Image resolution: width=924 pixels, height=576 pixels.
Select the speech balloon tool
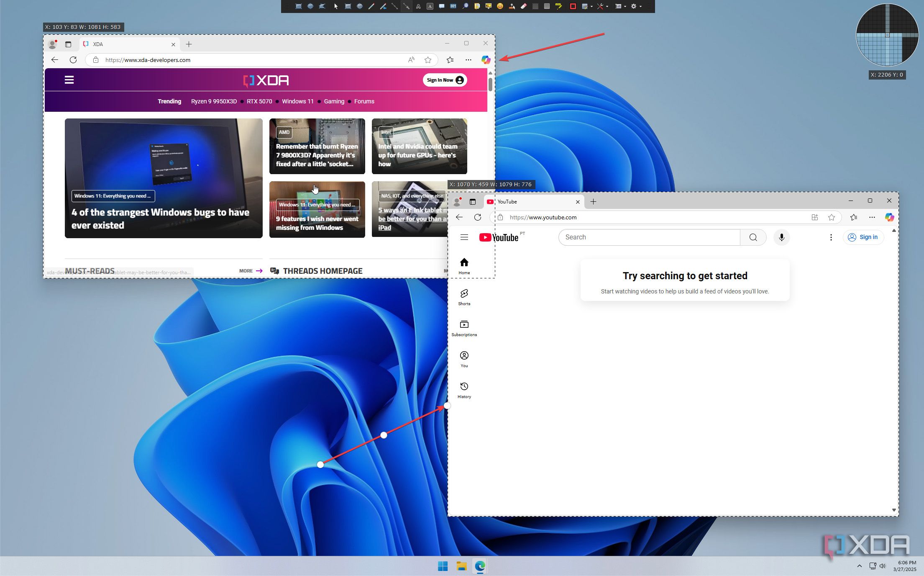coord(442,6)
